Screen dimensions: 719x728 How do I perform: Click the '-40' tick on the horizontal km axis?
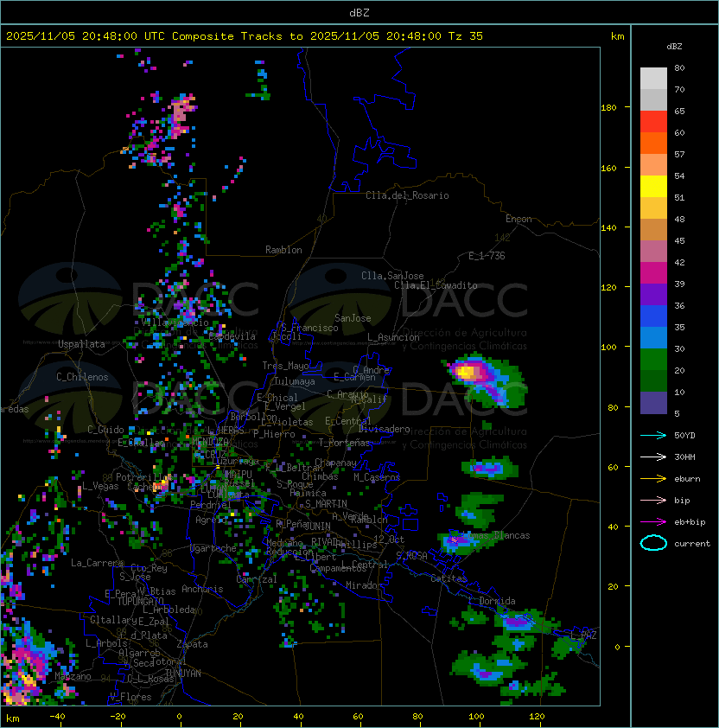[x=57, y=717]
